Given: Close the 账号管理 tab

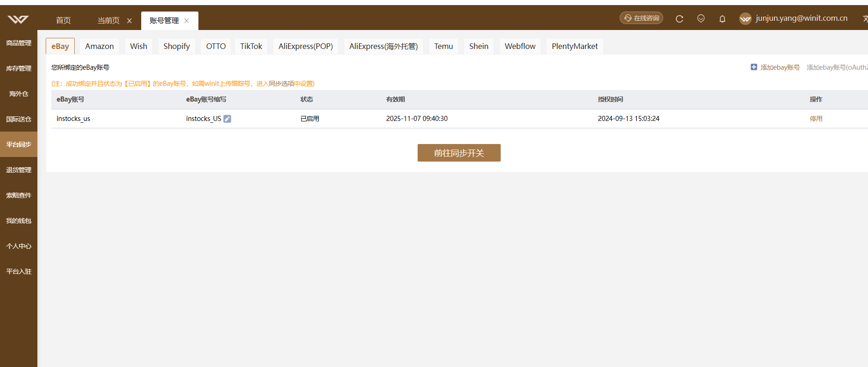Looking at the screenshot, I should point(186,21).
